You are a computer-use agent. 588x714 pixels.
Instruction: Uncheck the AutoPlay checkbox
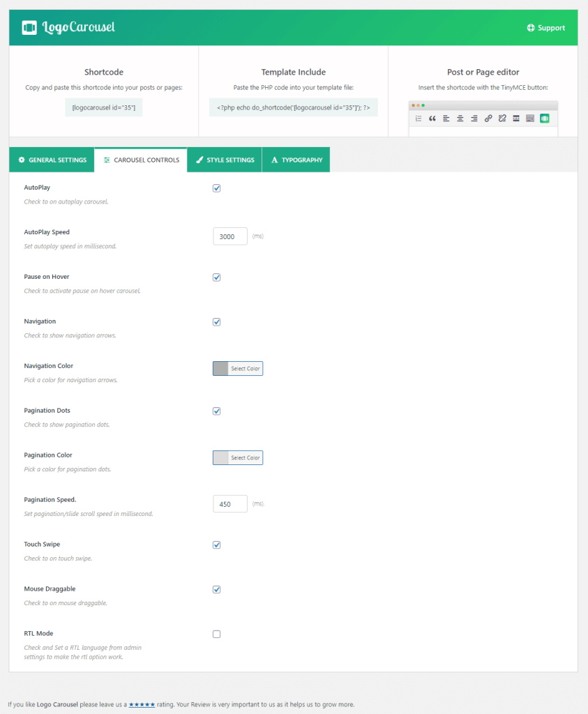[216, 188]
